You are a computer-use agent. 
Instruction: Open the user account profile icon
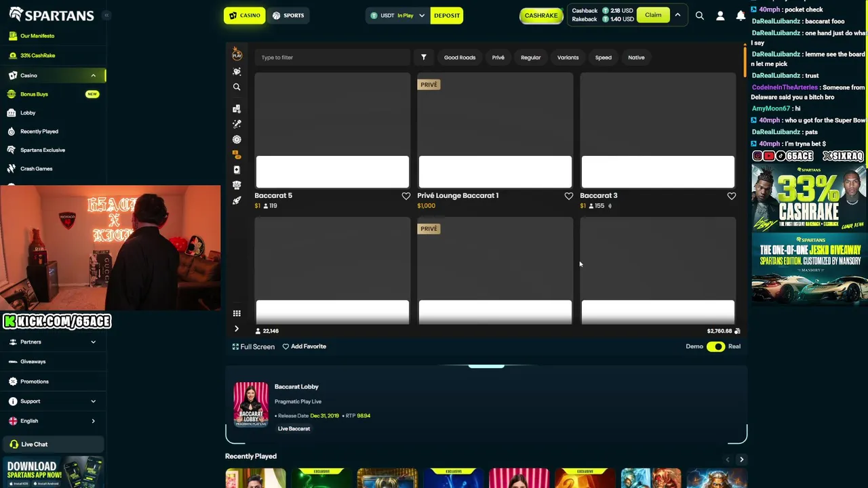pyautogui.click(x=720, y=16)
